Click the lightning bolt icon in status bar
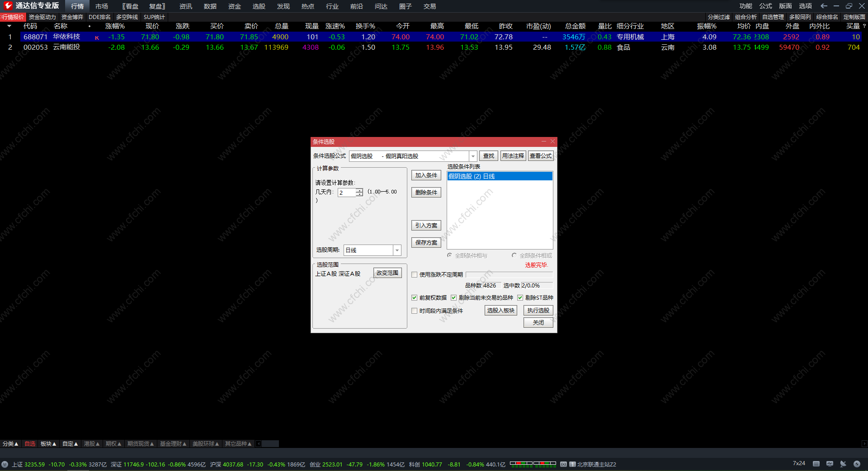Screen dimensions: 868x471 [x=857, y=464]
